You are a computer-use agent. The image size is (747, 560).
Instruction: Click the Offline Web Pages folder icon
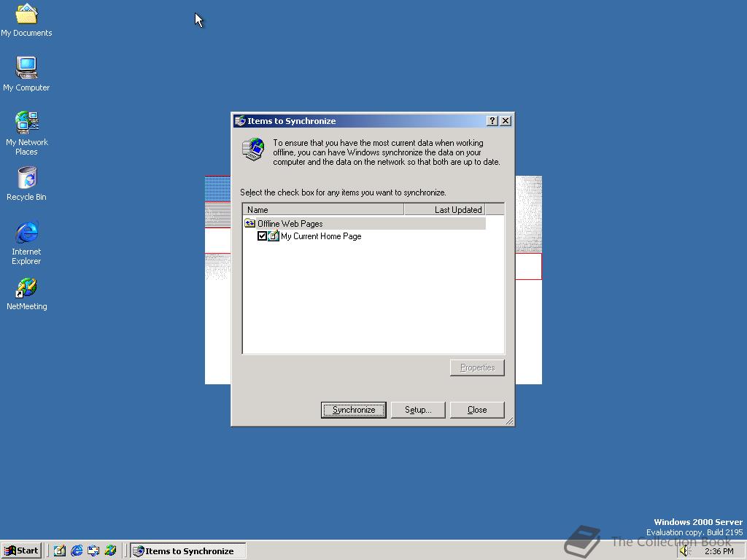pos(249,223)
